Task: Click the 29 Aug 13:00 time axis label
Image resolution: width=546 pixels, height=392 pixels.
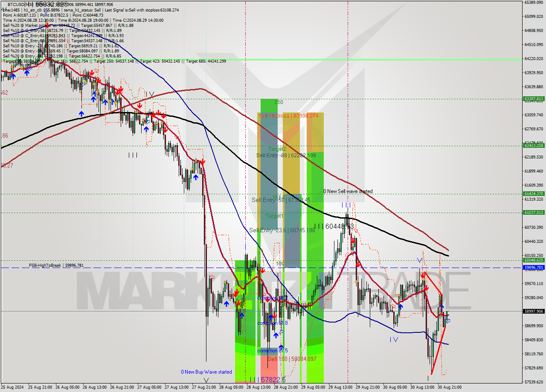Action: [340, 387]
